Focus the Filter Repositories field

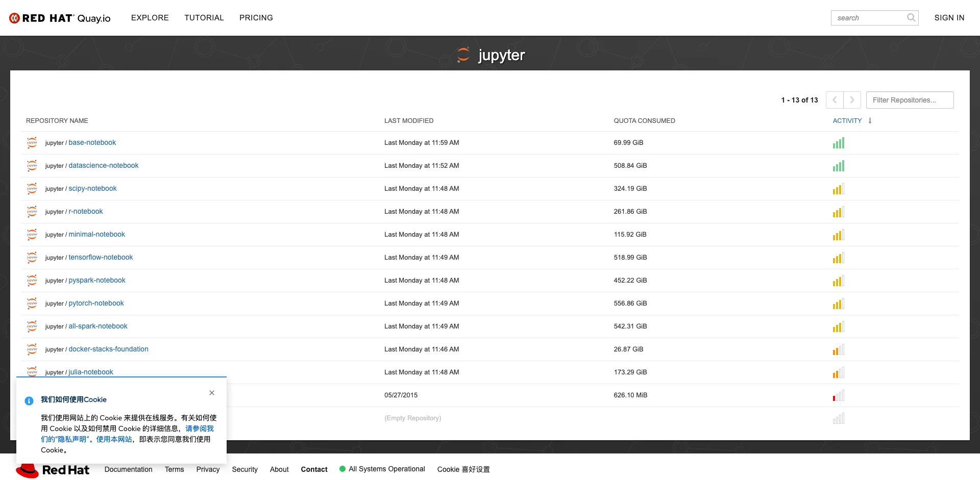coord(910,100)
